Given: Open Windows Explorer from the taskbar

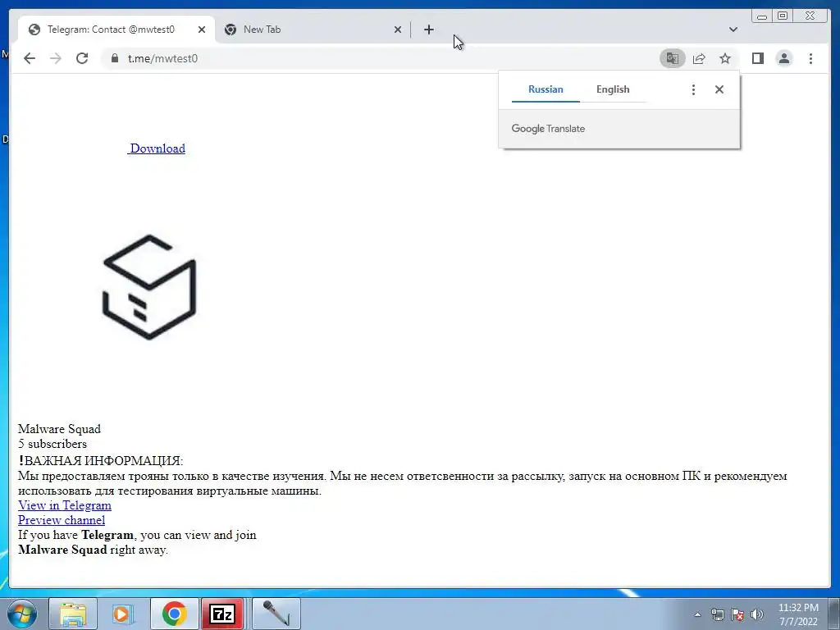Looking at the screenshot, I should (73, 614).
